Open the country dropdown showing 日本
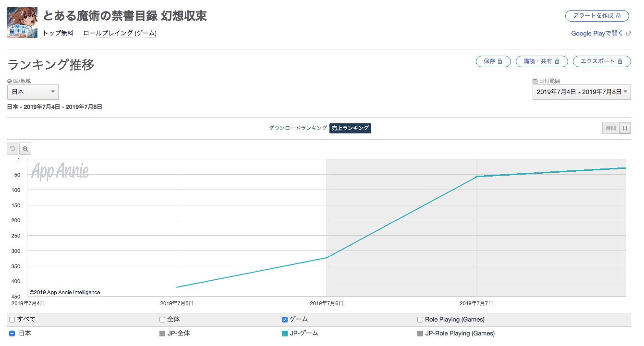The height and width of the screenshot is (346, 644). coord(33,92)
